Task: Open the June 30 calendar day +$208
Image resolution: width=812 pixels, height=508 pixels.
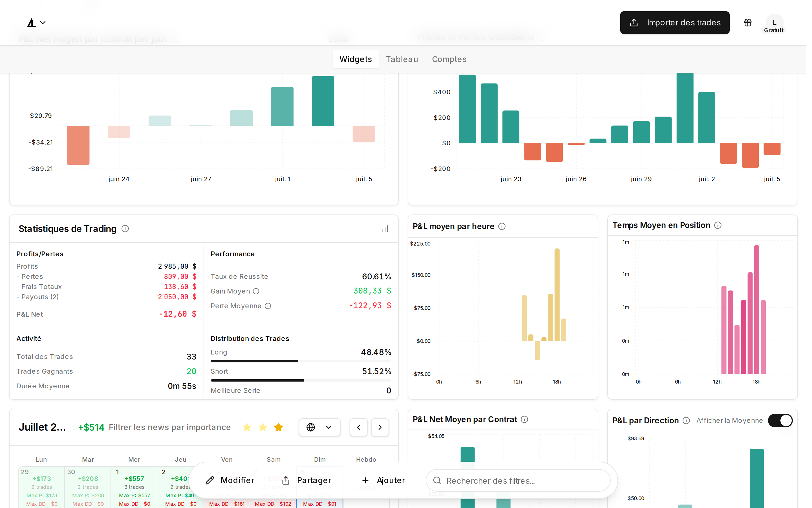Action: tap(88, 487)
